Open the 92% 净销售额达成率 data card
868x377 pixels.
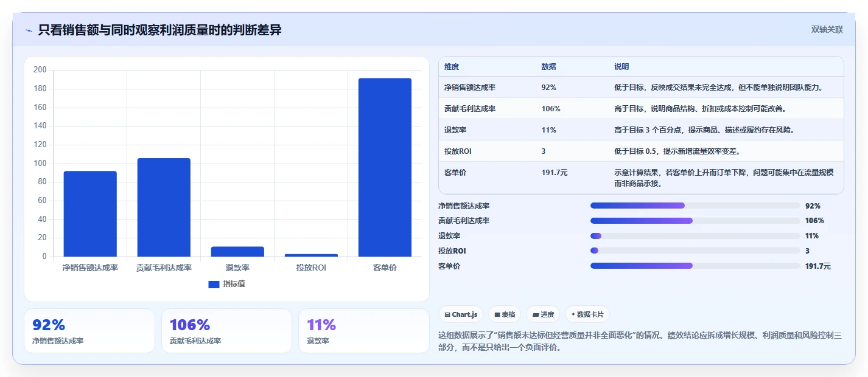pos(89,331)
